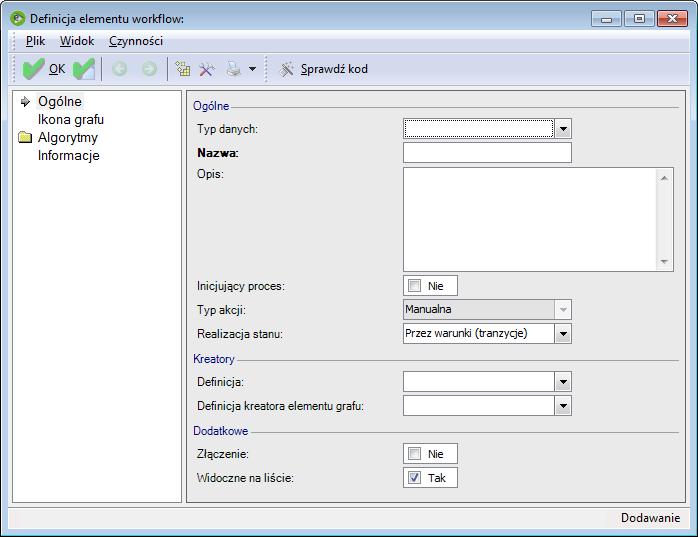This screenshot has width=698, height=537.
Task: Open the printer dropdown arrow
Action: pos(252,69)
